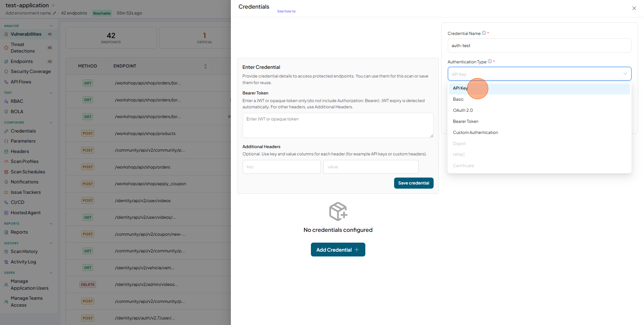Click the Headers sidebar icon

point(6,152)
